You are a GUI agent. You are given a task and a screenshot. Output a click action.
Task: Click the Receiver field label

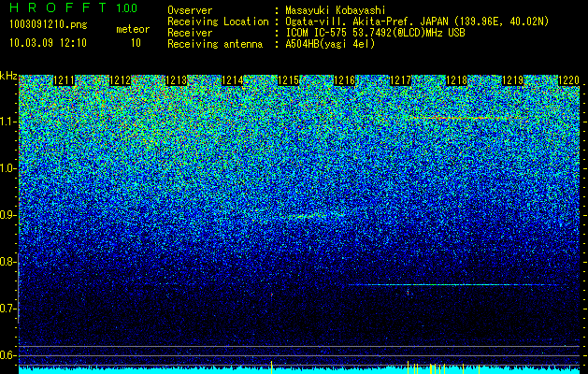click(190, 33)
